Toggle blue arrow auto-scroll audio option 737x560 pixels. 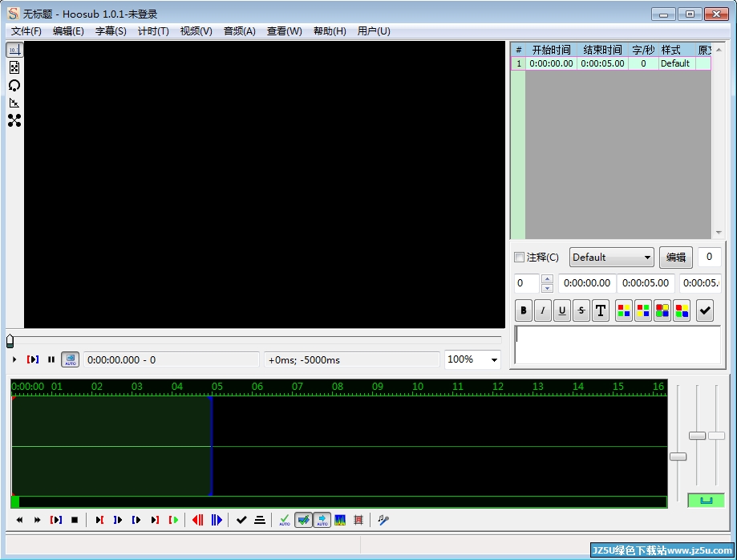pos(322,520)
